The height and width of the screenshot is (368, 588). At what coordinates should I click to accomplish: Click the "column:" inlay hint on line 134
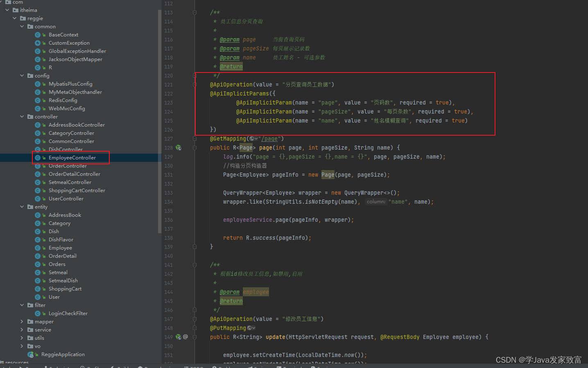376,202
